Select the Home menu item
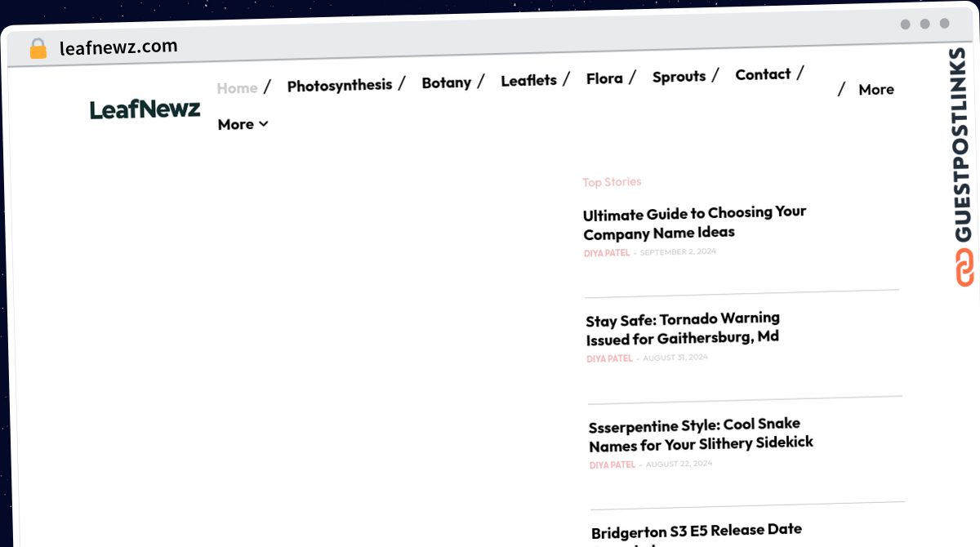The height and width of the screenshot is (547, 980). [x=237, y=88]
